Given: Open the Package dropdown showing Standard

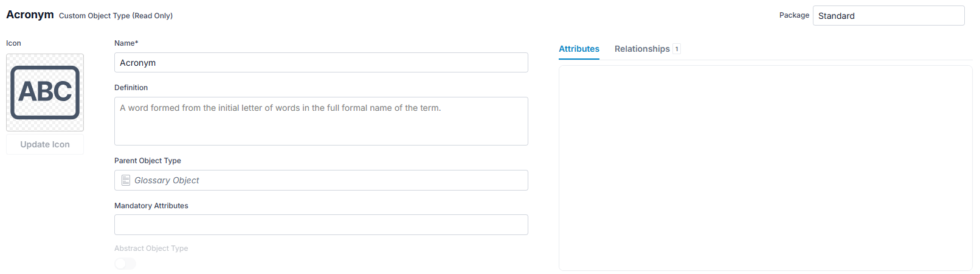Looking at the screenshot, I should (888, 16).
